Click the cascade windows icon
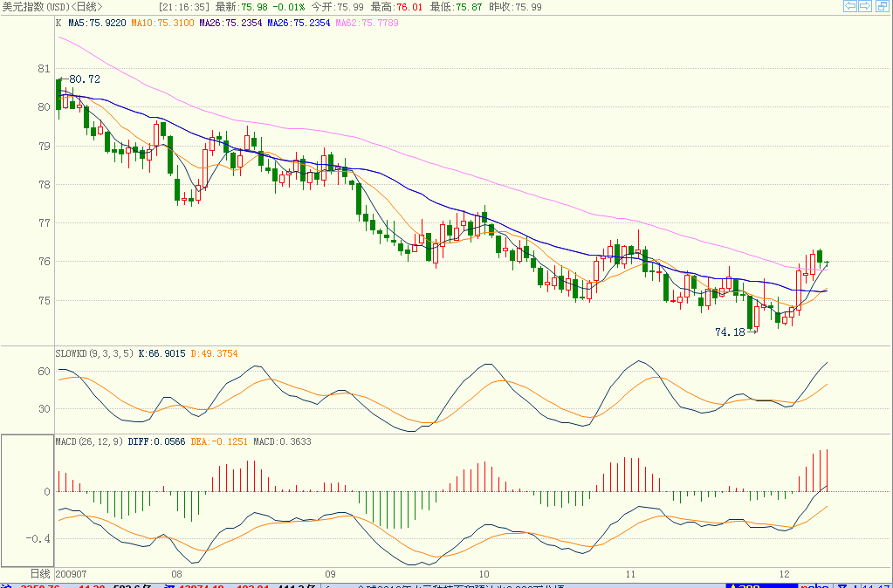Screen dimensions: 893x588 pyautogui.click(x=881, y=6)
